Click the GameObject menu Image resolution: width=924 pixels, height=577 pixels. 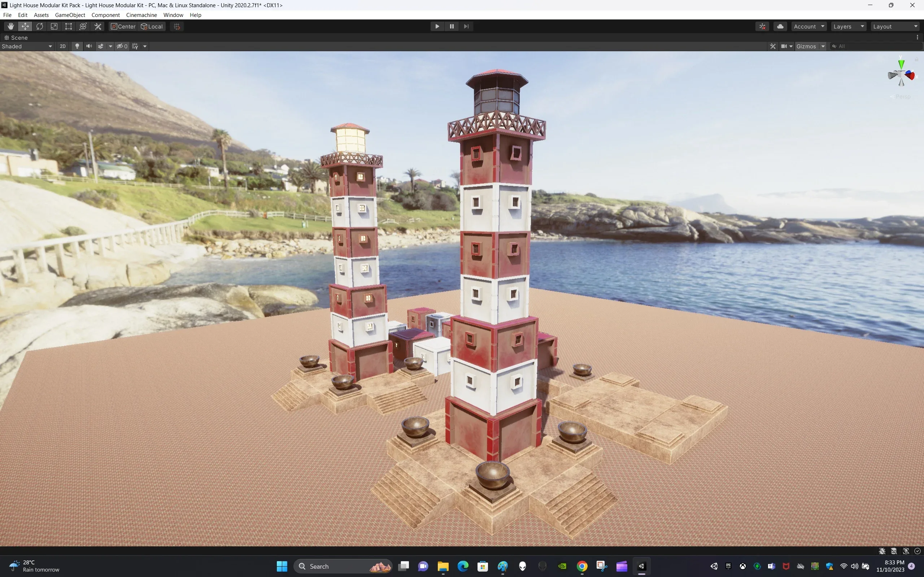(x=70, y=15)
